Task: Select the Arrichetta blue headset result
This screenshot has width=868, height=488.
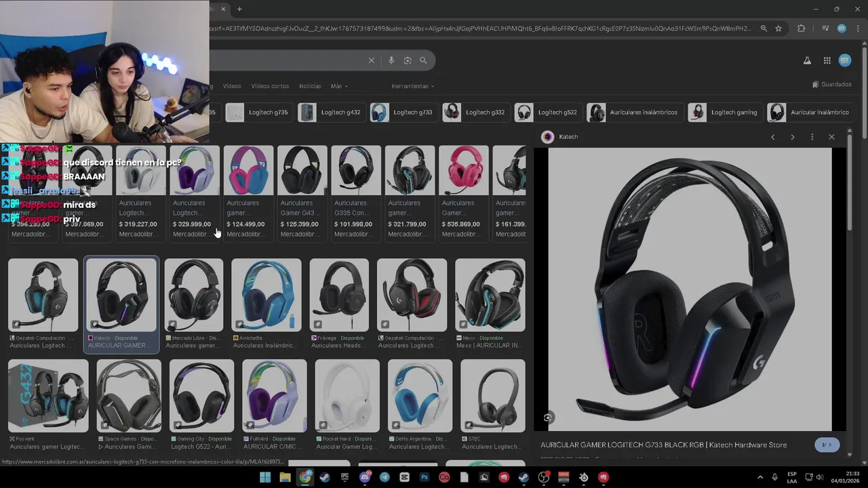Action: click(267, 304)
